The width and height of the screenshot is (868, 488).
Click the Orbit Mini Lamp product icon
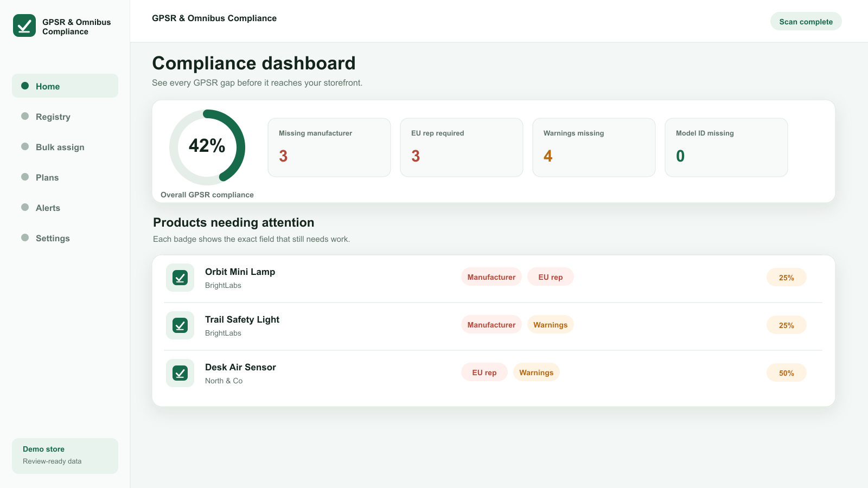tap(180, 278)
